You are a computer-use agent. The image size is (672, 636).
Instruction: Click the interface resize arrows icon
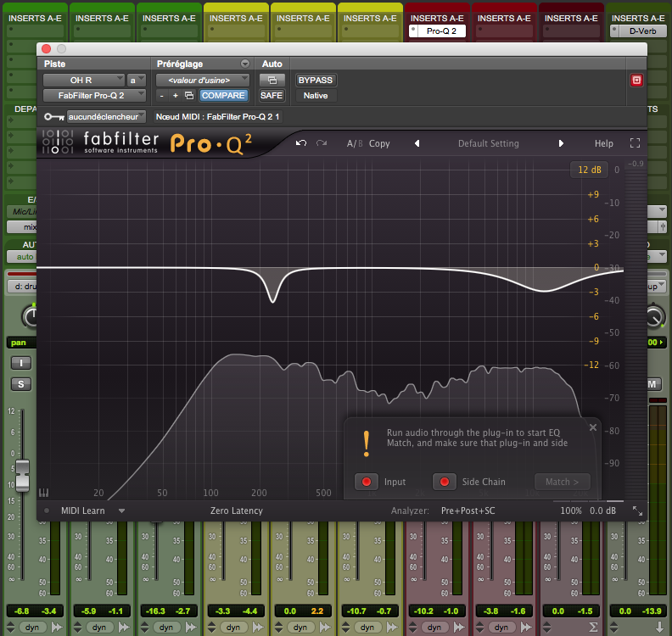tap(637, 510)
